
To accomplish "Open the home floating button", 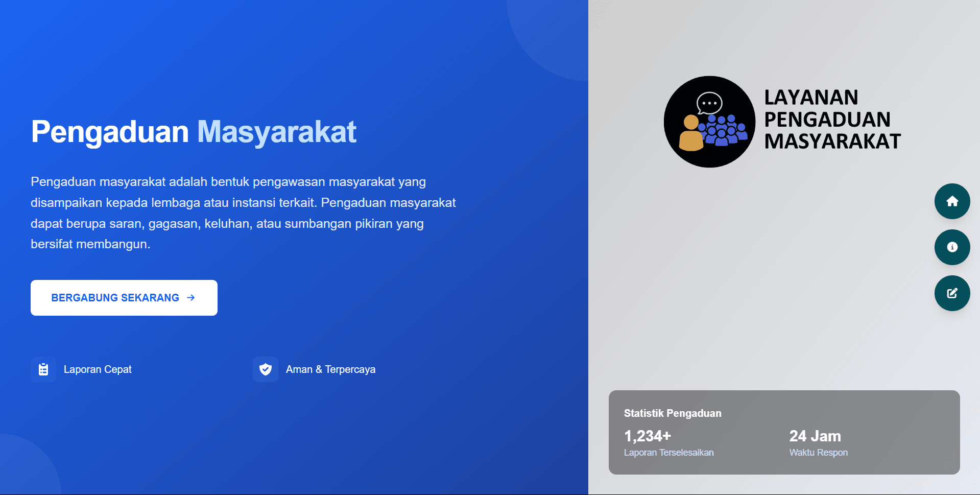I will tap(952, 201).
